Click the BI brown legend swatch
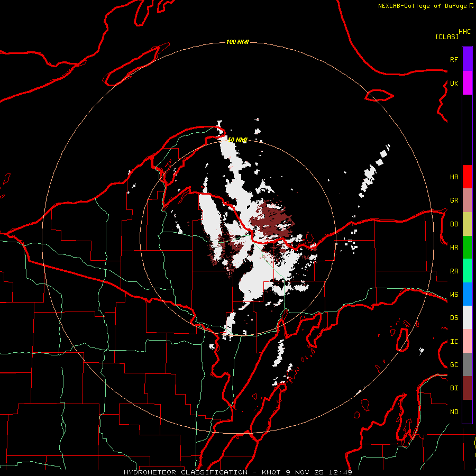The image size is (476, 476). click(467, 388)
